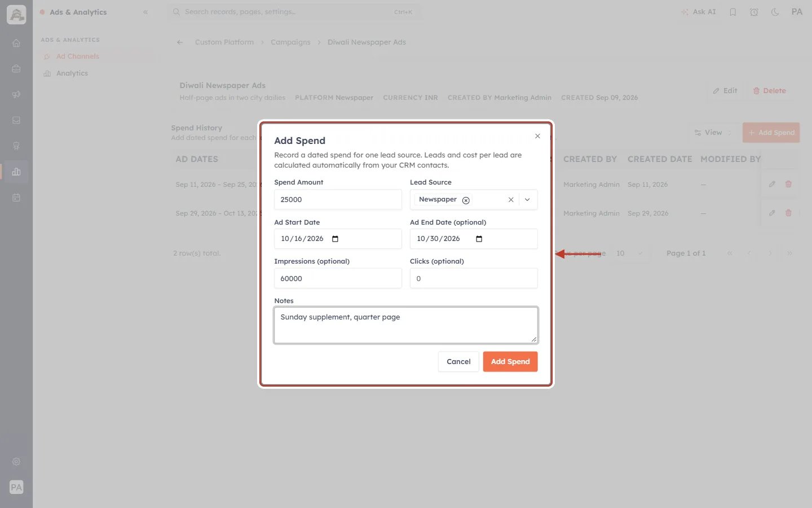Open the rows per page dropdown
Viewport: 812px width, 508px height.
click(x=630, y=253)
